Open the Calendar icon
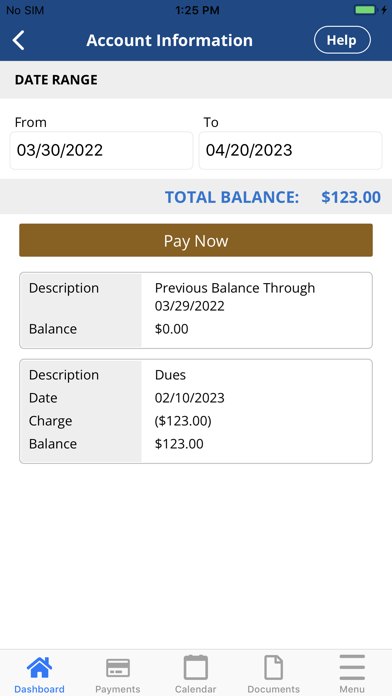Viewport: 392px width, 696px height. 196,667
